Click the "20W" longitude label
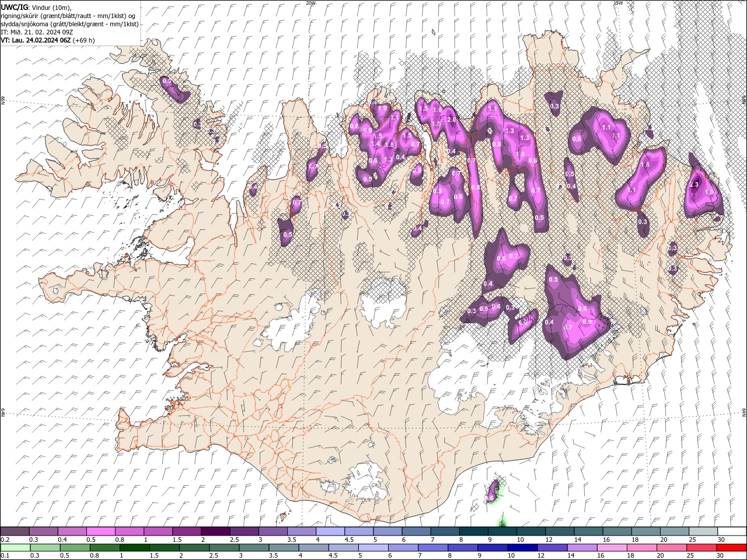This screenshot has height=560, width=747. click(310, 3)
